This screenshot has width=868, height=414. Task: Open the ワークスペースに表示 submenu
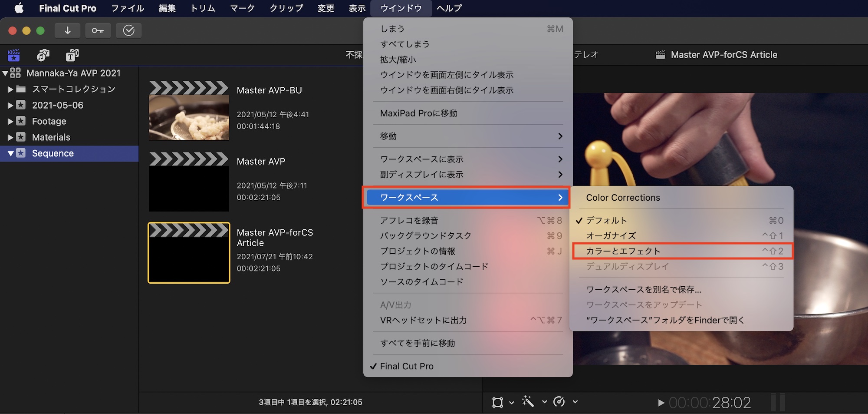pyautogui.click(x=468, y=159)
